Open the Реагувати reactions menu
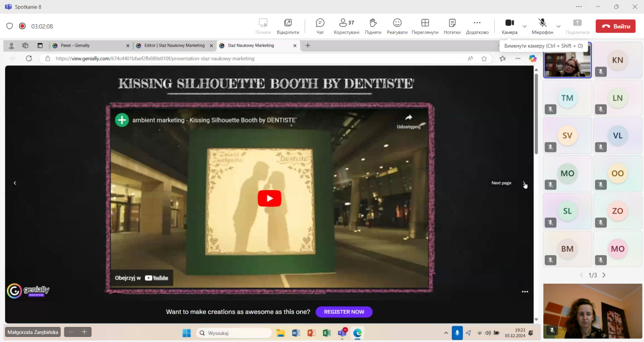 coord(397,26)
